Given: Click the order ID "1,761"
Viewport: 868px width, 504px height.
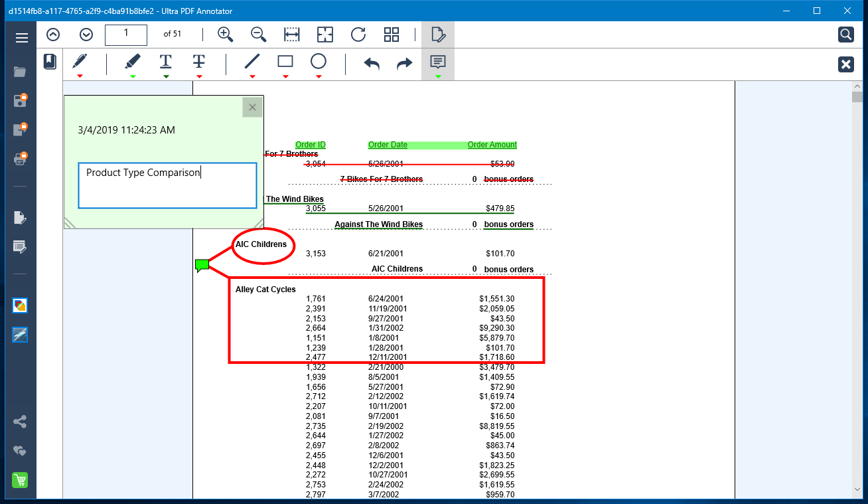Looking at the screenshot, I should [x=316, y=299].
